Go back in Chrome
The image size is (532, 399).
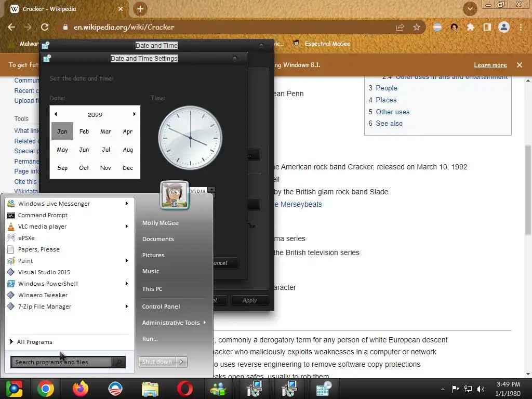(x=11, y=27)
